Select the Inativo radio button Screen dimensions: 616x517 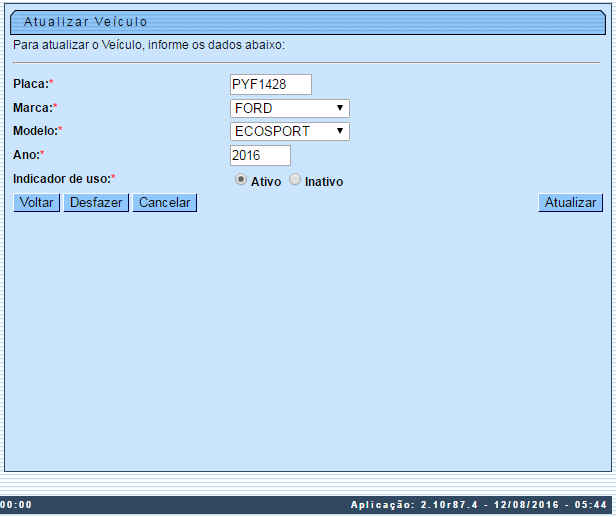point(295,180)
